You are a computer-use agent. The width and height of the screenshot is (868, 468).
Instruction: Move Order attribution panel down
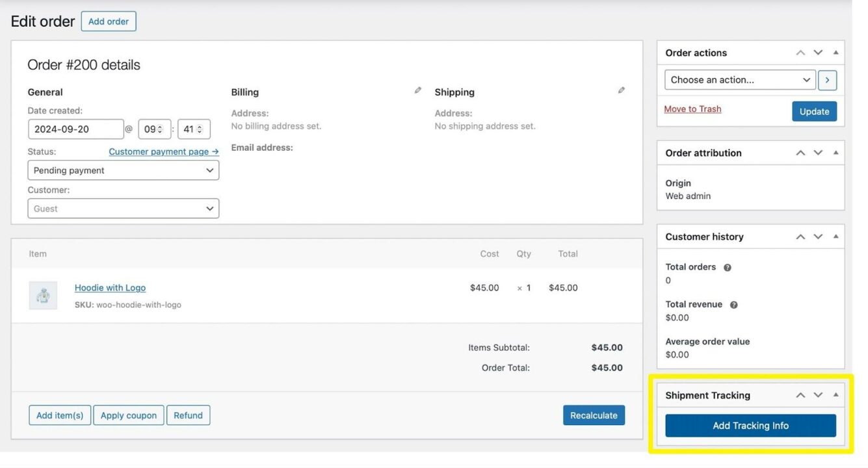[x=818, y=153]
